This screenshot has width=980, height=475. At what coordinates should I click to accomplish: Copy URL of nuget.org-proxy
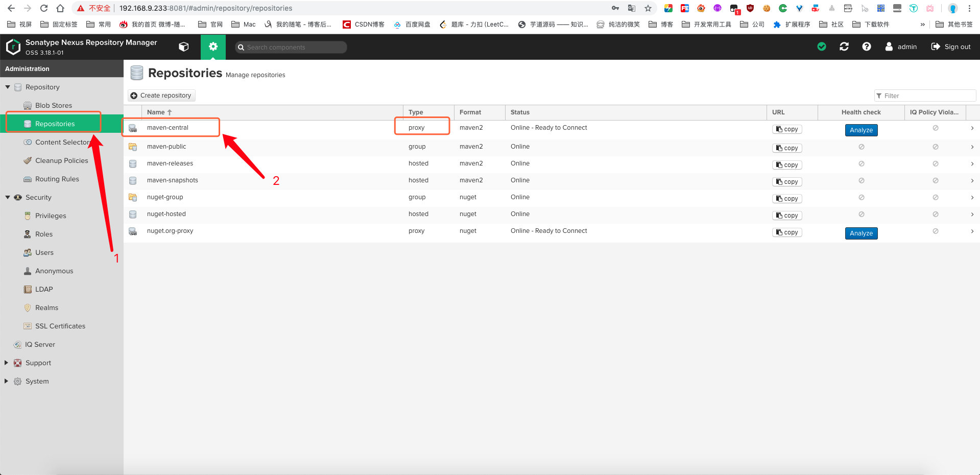click(787, 232)
